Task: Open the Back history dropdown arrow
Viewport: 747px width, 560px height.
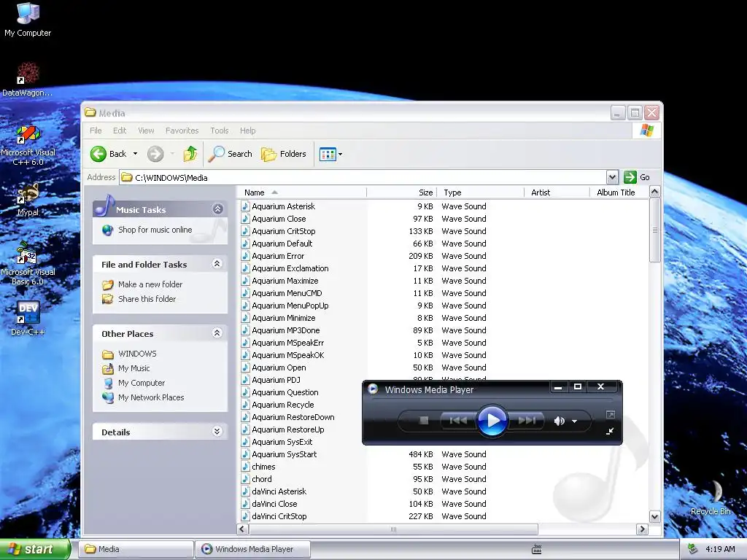Action: click(135, 154)
